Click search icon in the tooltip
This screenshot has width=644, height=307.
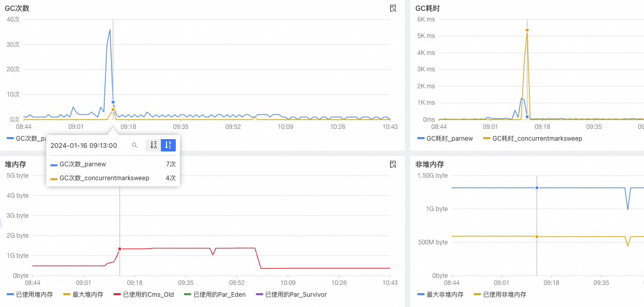point(135,146)
